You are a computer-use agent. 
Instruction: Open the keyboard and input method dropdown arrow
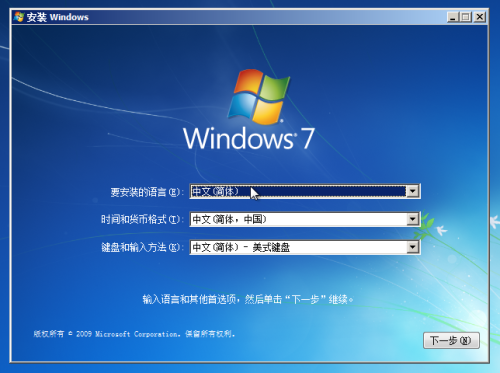coord(413,247)
